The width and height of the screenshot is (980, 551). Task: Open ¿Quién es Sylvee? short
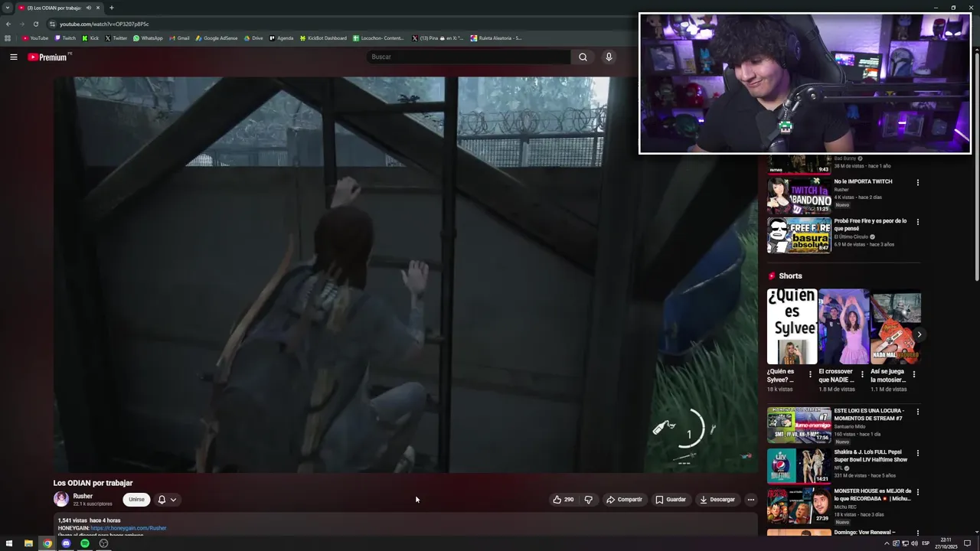coord(792,327)
